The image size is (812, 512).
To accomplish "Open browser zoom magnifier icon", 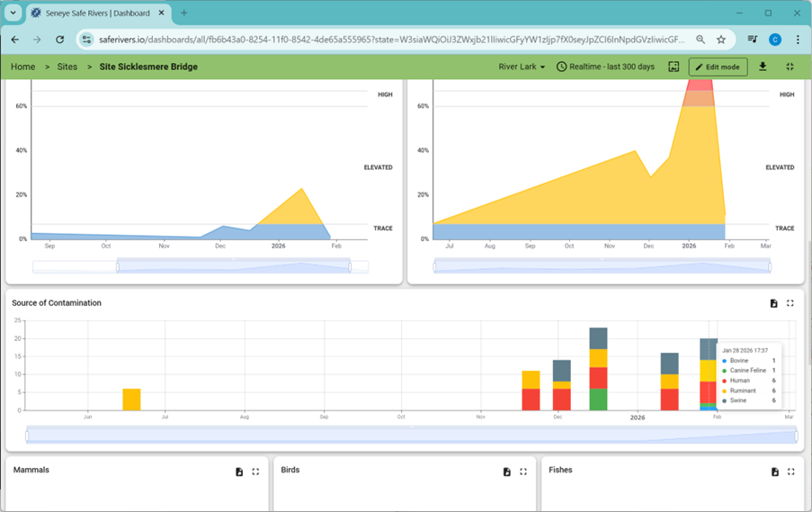I will click(x=700, y=40).
